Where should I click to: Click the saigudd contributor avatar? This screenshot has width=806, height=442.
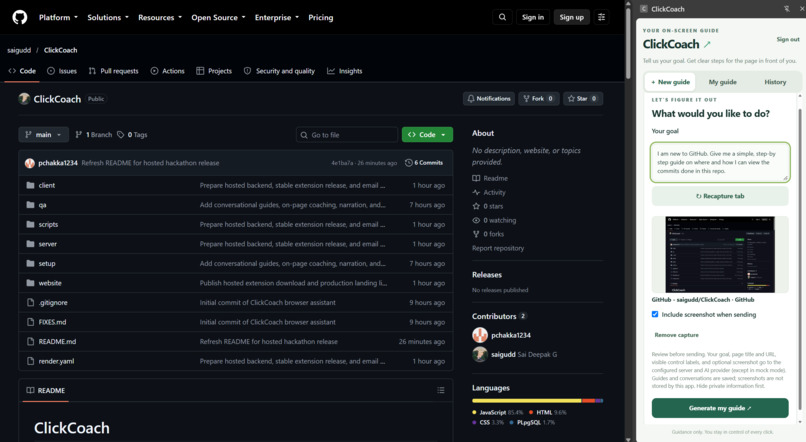click(x=480, y=354)
